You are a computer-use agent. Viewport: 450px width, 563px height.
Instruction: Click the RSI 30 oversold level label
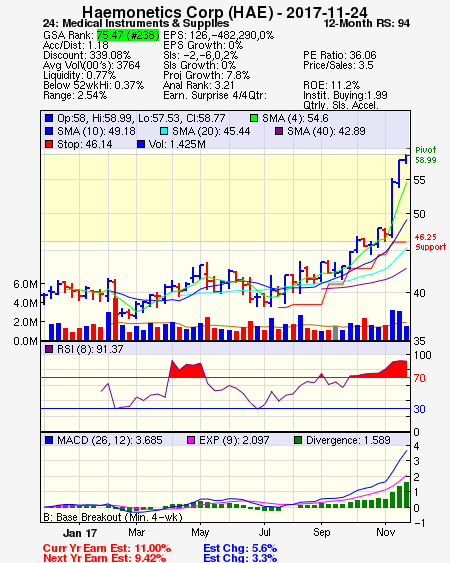(x=419, y=409)
